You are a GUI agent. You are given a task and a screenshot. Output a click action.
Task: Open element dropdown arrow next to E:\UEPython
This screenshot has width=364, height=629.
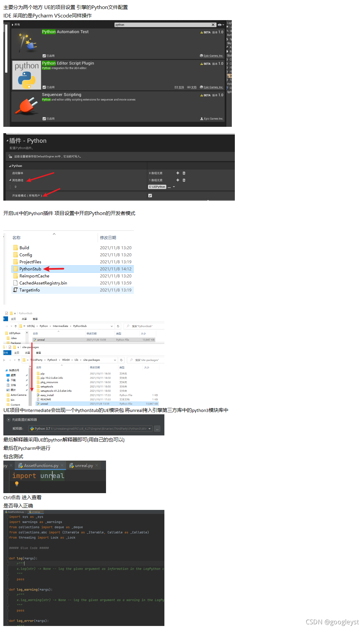174,187
